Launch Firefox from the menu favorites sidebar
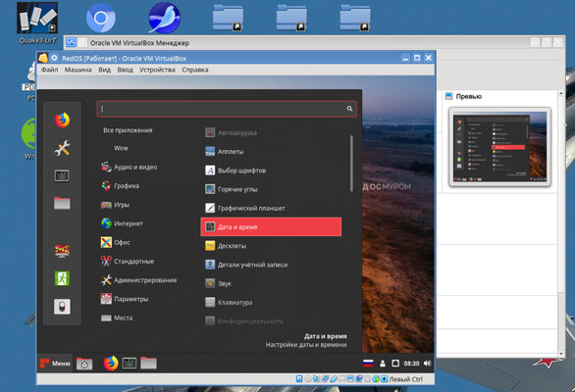The height and width of the screenshot is (392, 575). click(62, 120)
